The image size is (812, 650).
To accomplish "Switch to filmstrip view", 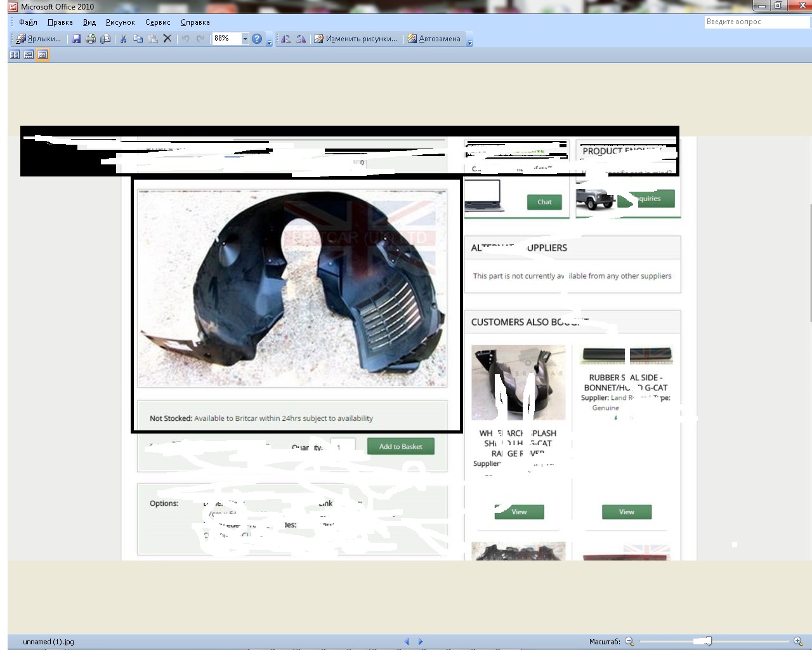I will point(29,55).
